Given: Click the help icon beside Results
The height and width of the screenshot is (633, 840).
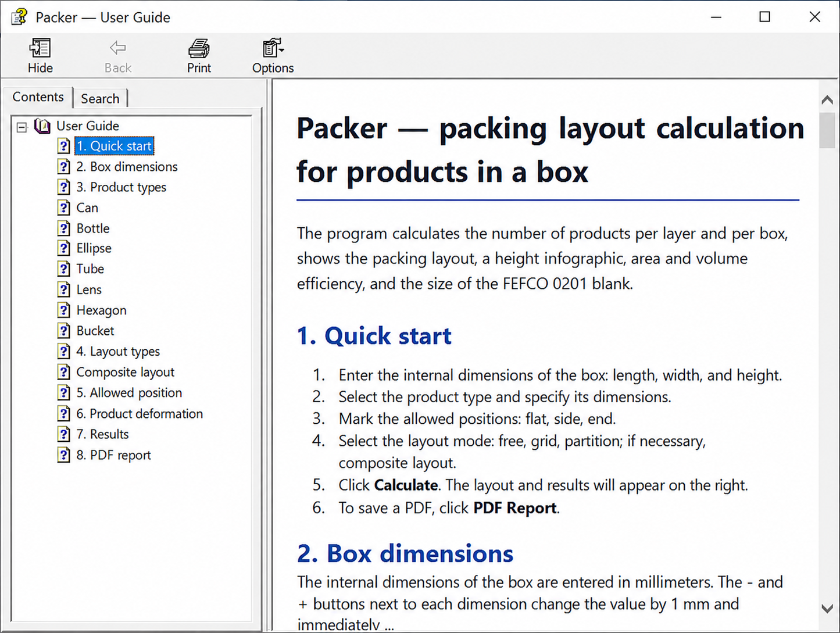Looking at the screenshot, I should (64, 434).
